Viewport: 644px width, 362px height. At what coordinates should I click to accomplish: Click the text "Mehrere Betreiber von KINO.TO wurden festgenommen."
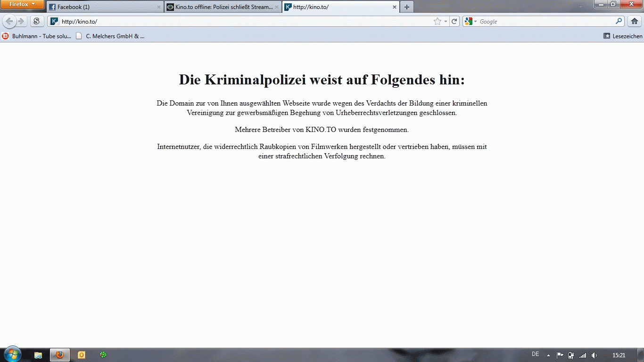coord(322,130)
